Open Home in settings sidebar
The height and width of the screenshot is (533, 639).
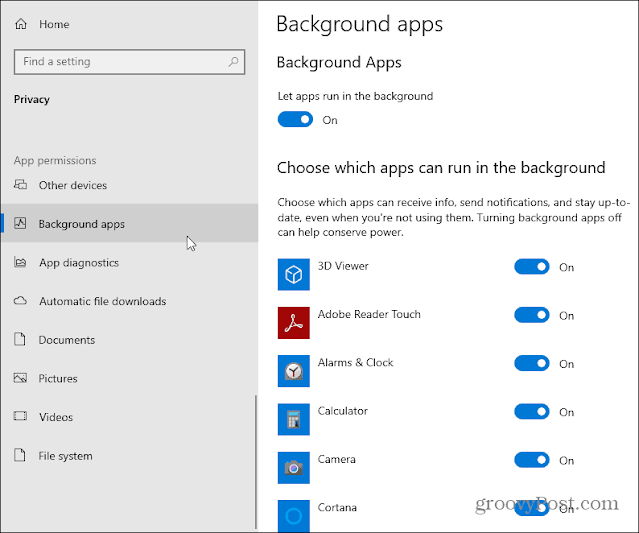coord(129,24)
